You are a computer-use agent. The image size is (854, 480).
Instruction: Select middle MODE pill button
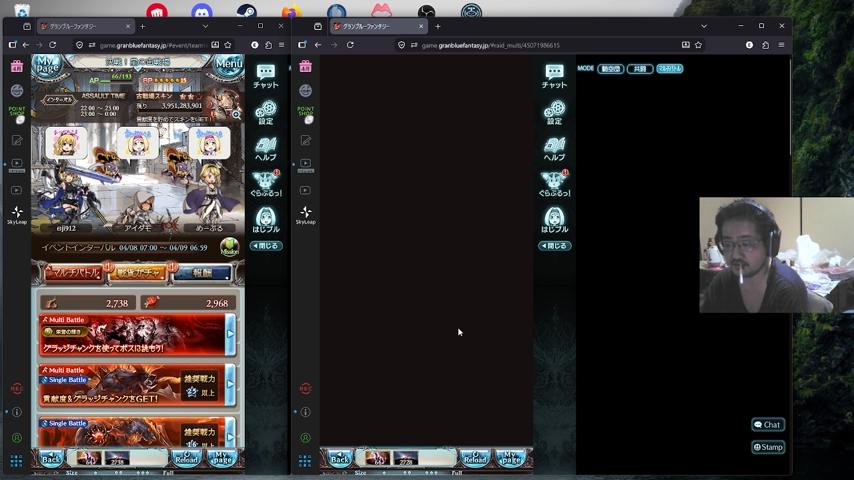click(x=640, y=69)
